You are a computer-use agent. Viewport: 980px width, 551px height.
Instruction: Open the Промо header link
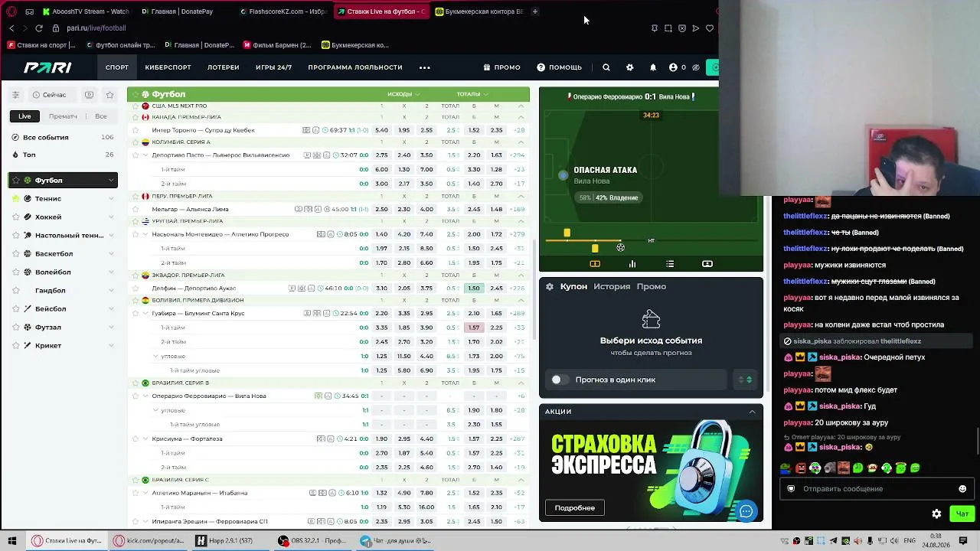[501, 67]
